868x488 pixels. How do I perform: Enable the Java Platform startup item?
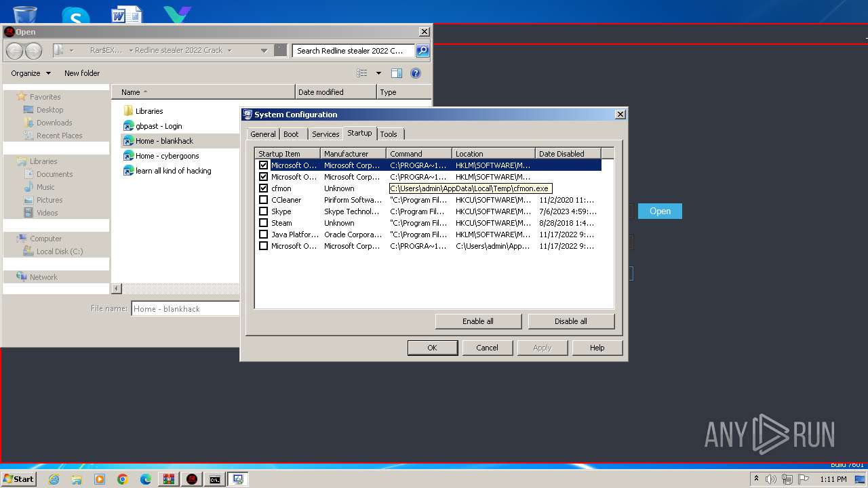(264, 234)
